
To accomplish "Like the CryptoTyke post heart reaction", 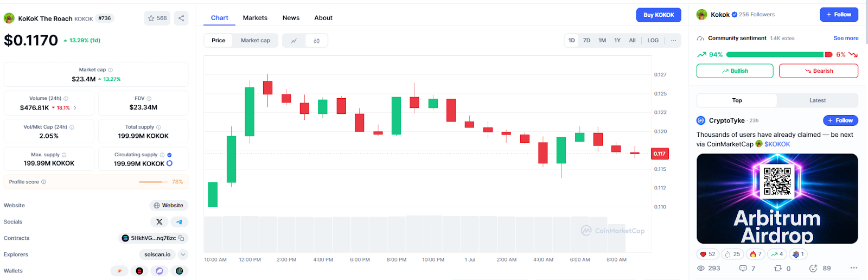I will 708,254.
